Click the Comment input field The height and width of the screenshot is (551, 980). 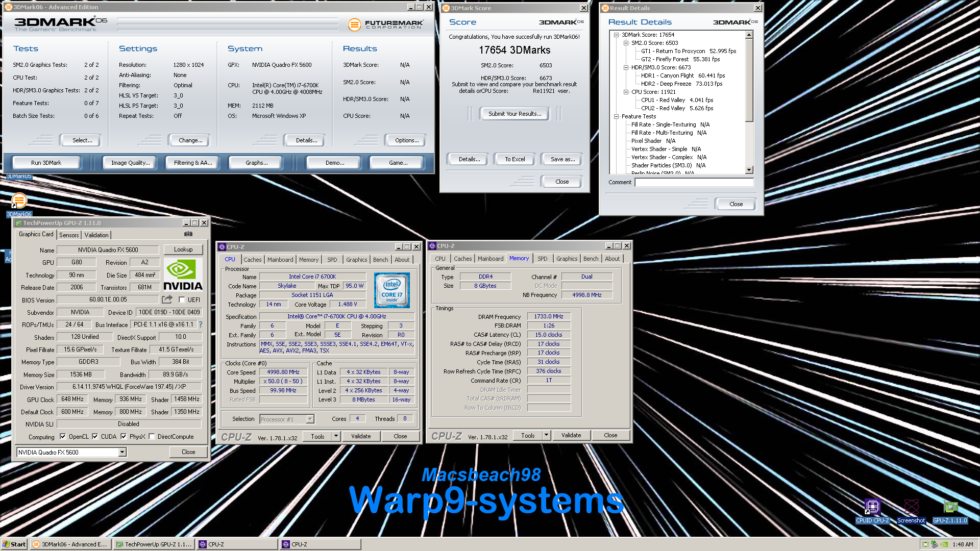click(x=694, y=183)
